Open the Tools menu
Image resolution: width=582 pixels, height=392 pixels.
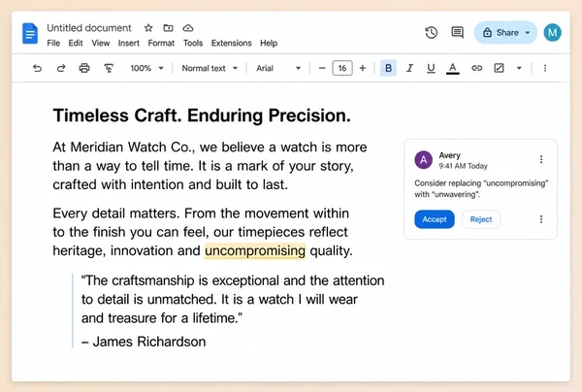(193, 43)
